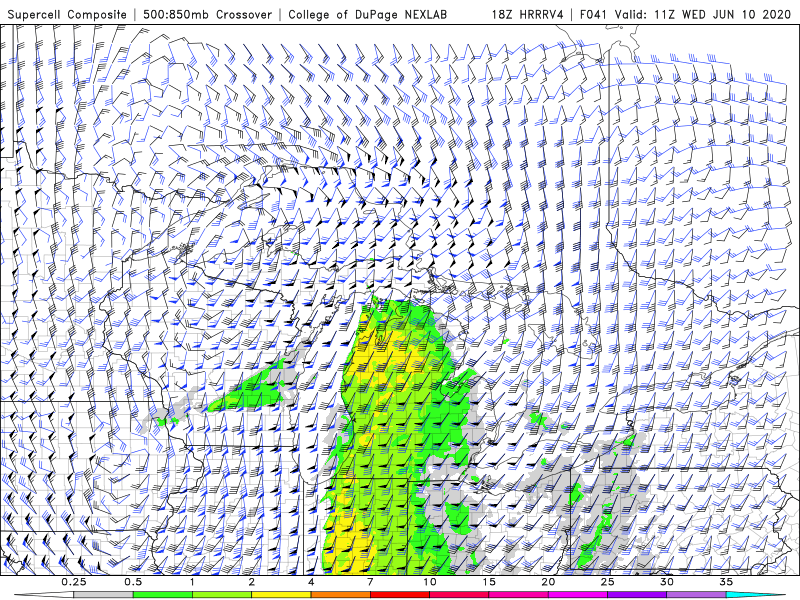Click the 'F041' forecast hour label
800x600 pixels.
595,14
